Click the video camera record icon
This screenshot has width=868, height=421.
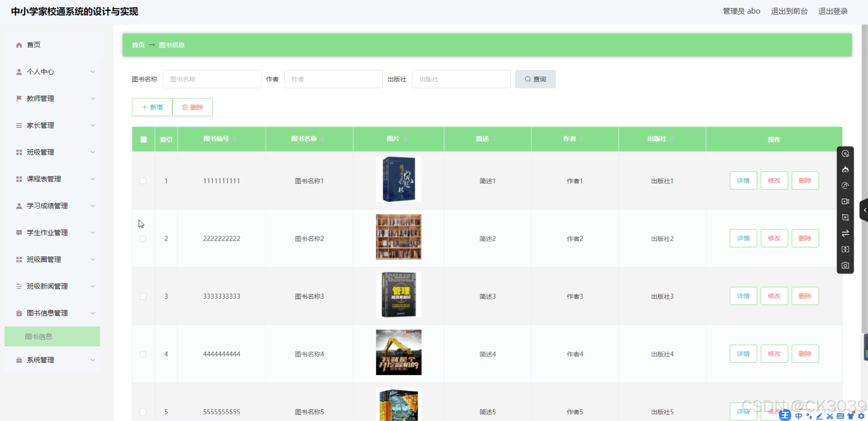coord(845,201)
